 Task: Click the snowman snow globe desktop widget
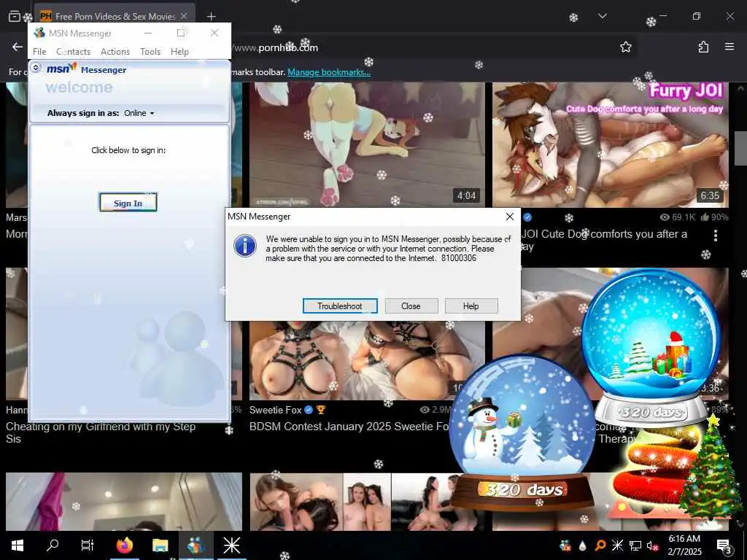pos(522,433)
